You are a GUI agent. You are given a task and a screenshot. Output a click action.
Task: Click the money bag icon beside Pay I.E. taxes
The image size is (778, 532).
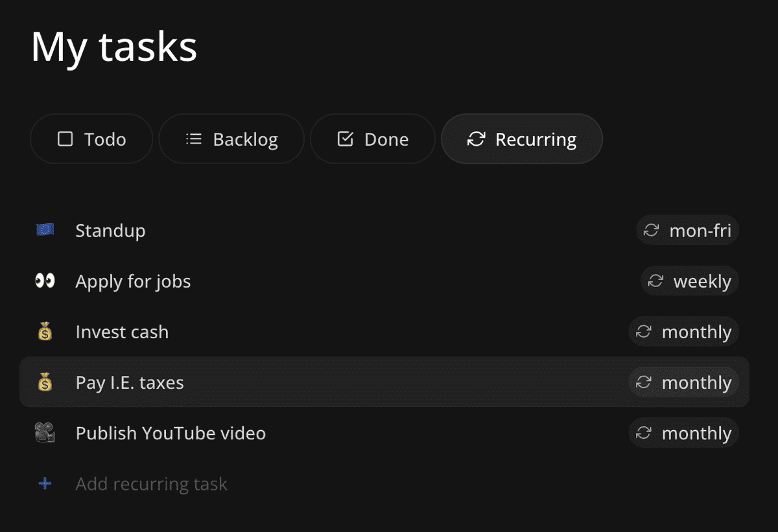(45, 382)
